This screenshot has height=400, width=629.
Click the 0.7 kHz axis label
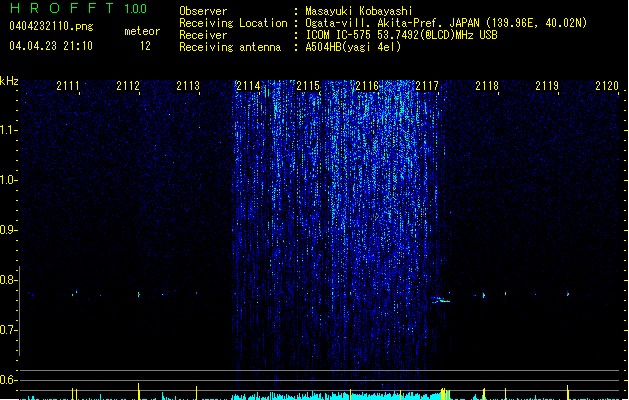pos(8,330)
